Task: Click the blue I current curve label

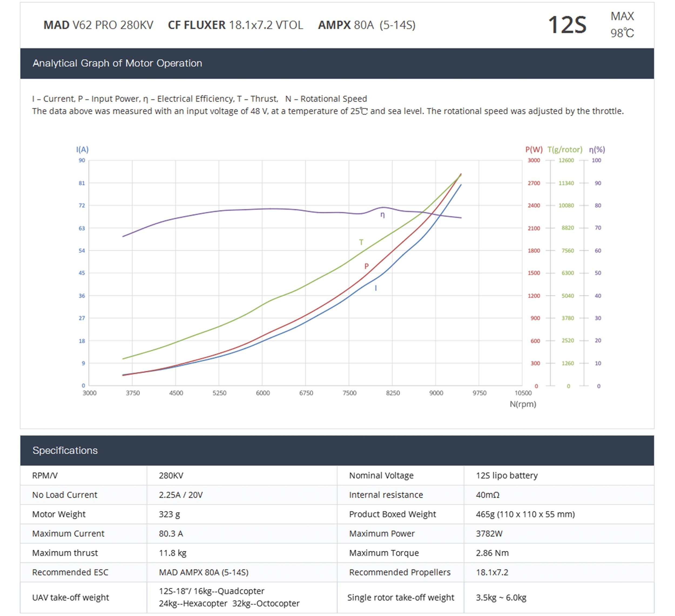Action: (376, 288)
